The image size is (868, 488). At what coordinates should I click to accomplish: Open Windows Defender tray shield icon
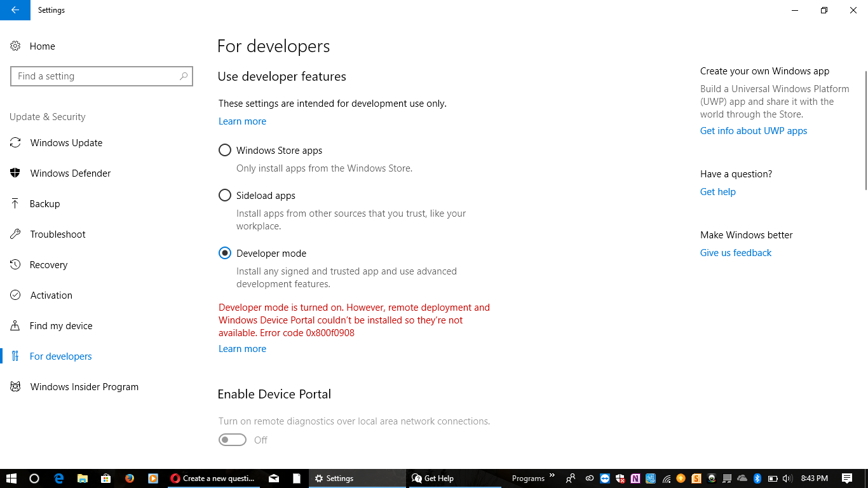click(620, 478)
